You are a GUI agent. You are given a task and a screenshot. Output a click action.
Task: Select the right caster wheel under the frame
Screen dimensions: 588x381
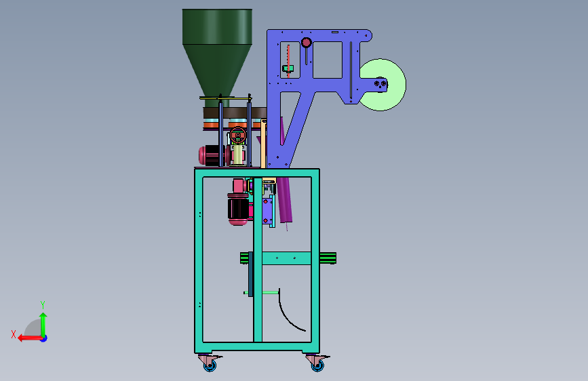(317, 365)
